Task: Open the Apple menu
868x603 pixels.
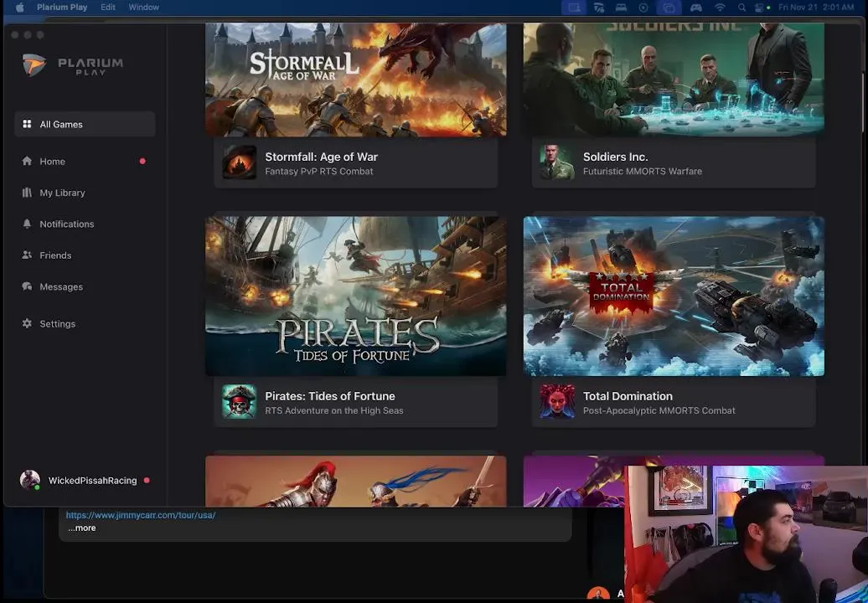Action: (20, 8)
